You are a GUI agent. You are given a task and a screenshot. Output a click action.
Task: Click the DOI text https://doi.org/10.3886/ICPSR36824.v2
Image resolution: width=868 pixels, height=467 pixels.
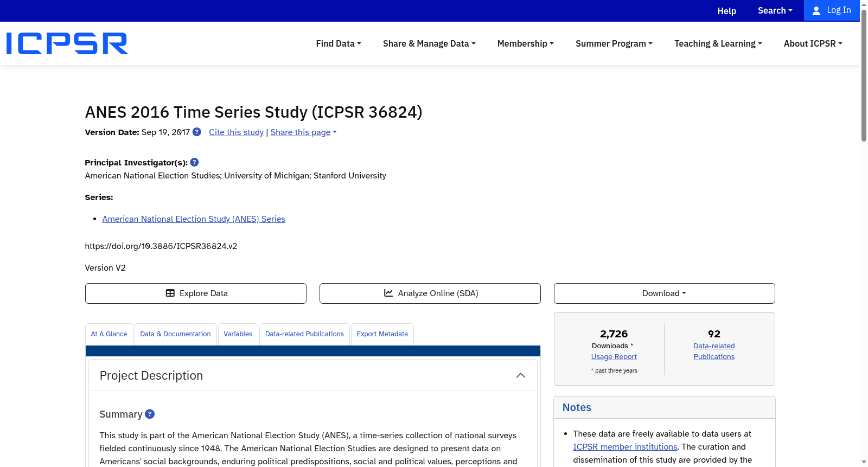[161, 246]
